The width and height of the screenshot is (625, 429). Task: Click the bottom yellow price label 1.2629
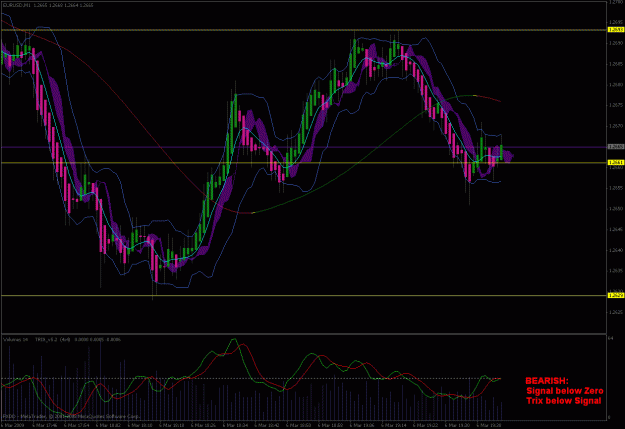[x=616, y=295]
